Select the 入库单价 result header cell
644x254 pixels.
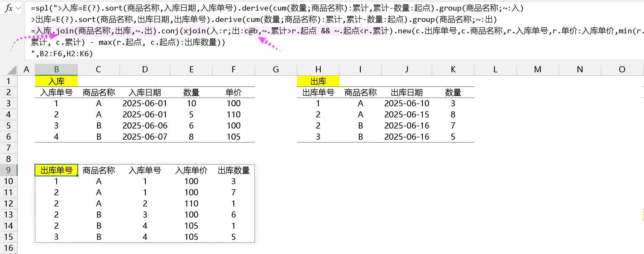tap(191, 170)
